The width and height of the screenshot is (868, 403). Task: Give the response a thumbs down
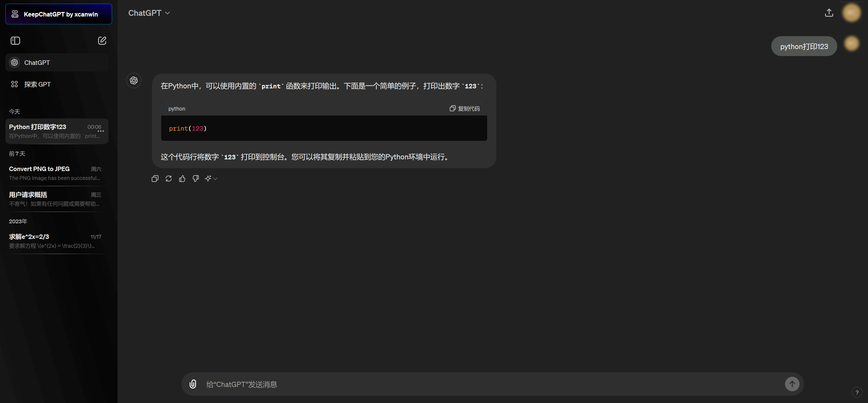click(x=196, y=179)
